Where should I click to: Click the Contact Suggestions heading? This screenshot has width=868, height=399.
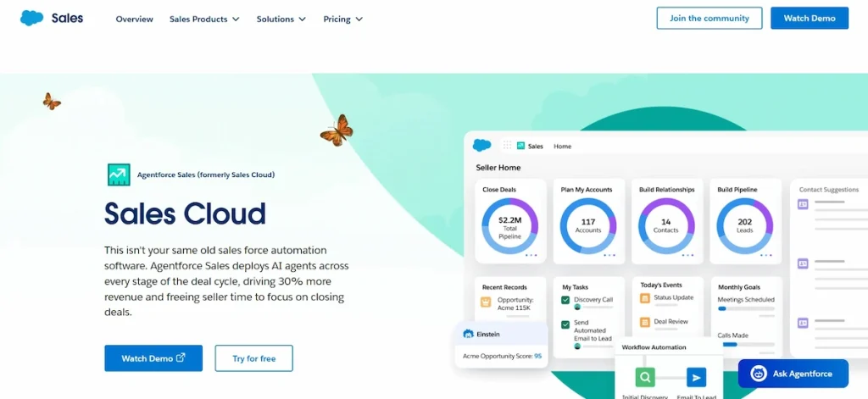829,189
